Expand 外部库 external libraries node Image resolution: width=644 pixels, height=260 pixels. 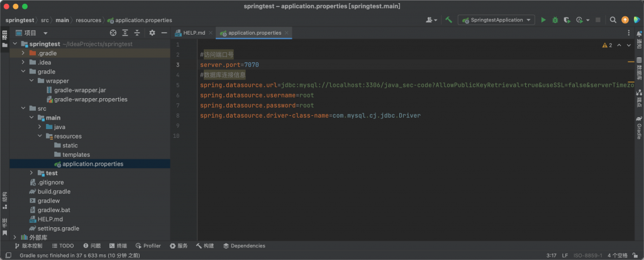pyautogui.click(x=15, y=237)
